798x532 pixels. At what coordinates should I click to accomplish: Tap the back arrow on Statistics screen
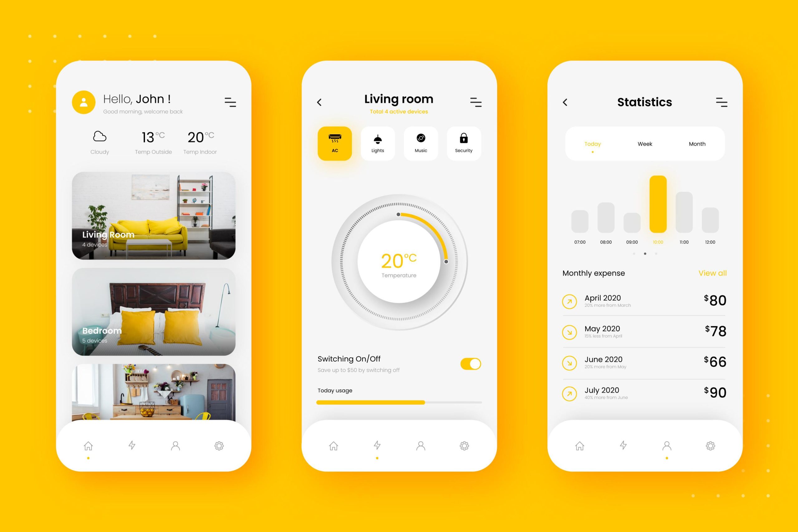pyautogui.click(x=565, y=102)
